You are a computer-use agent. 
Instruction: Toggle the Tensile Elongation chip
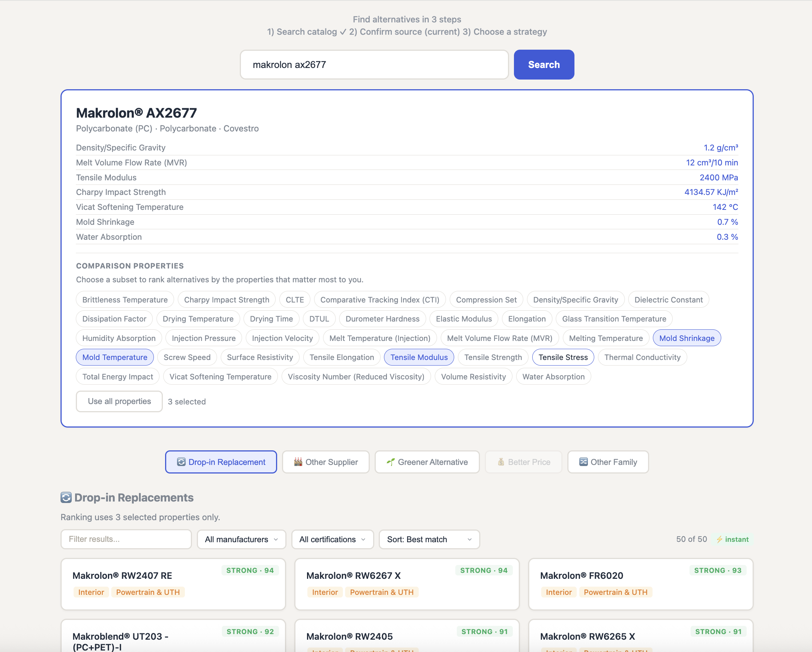342,357
